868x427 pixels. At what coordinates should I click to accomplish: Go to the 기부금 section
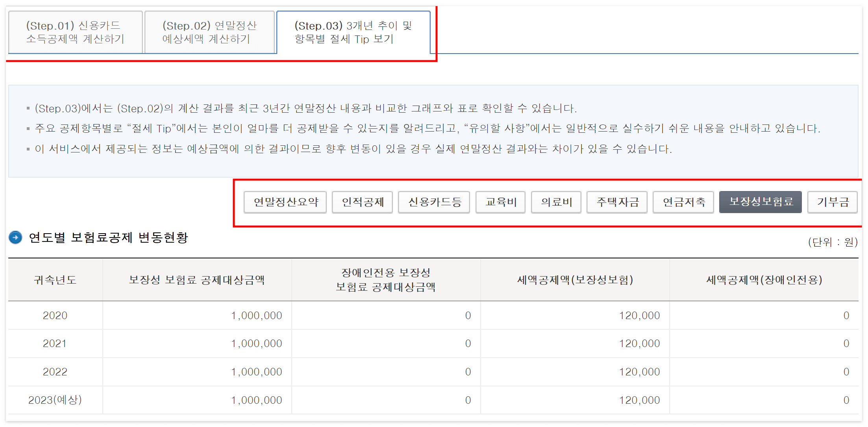click(x=832, y=202)
